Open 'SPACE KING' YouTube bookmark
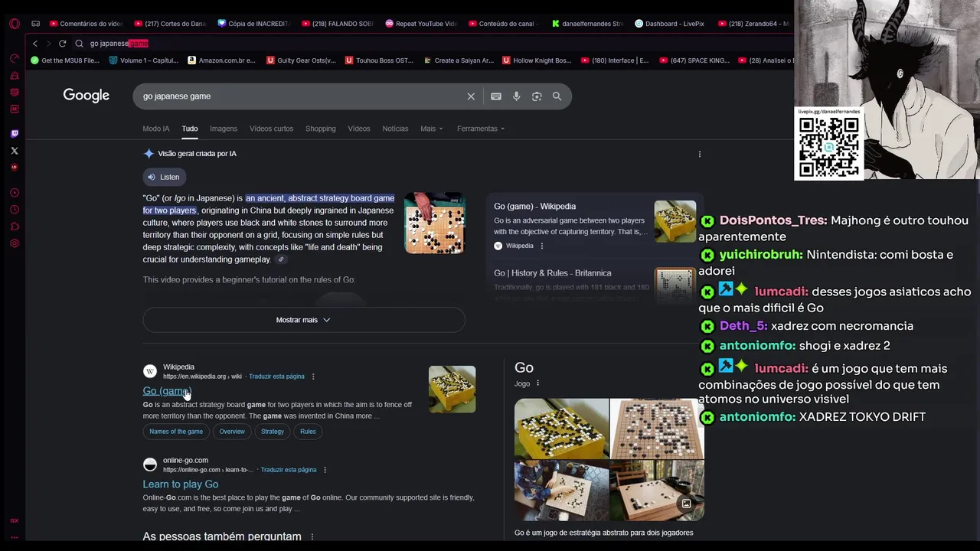 [694, 60]
